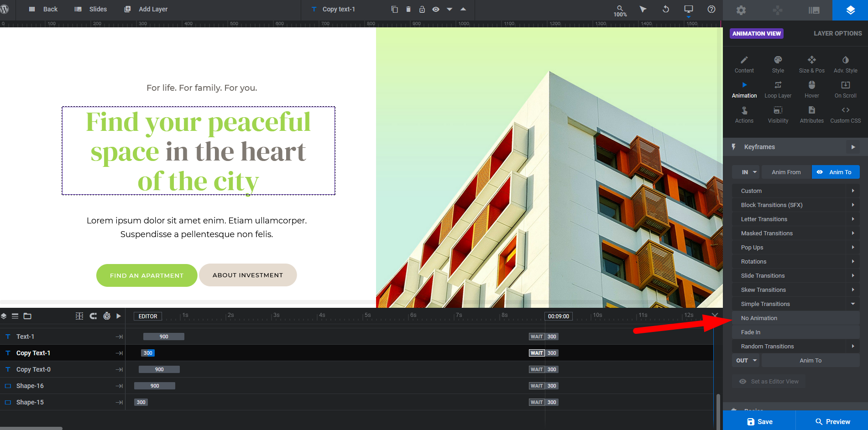Open On Scroll options
Viewport: 868px width, 430px height.
[846, 90]
